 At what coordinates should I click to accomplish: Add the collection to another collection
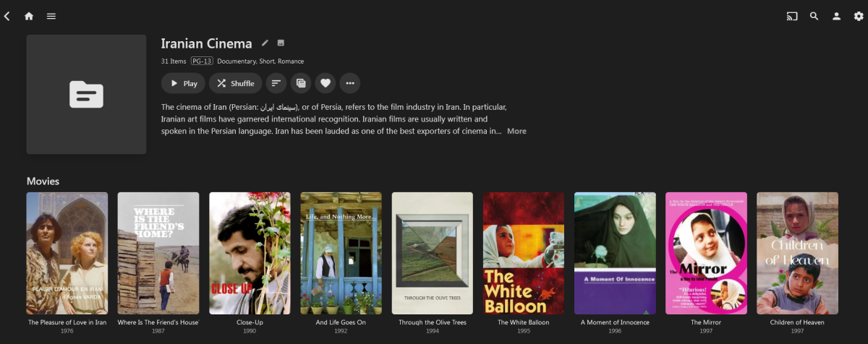coord(301,83)
